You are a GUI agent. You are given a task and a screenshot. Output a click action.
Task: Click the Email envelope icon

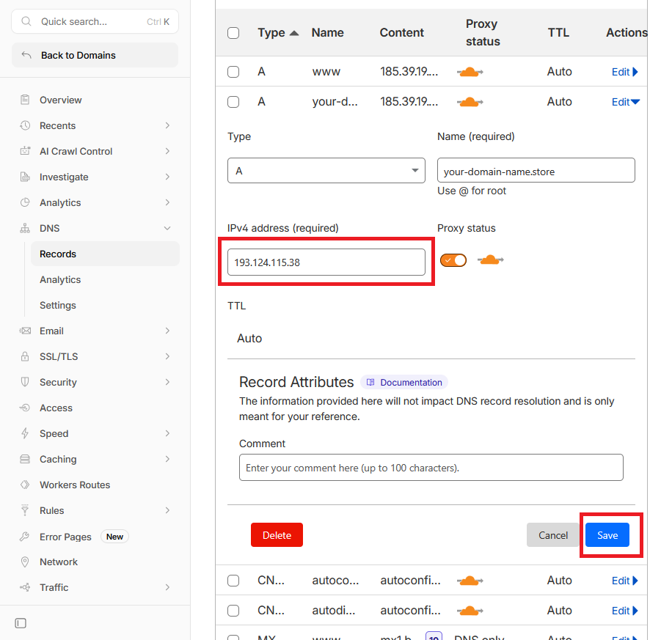(25, 331)
